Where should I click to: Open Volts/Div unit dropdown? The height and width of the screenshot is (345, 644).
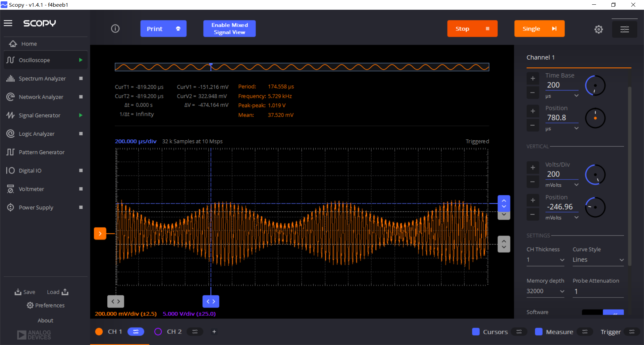(x=562, y=185)
